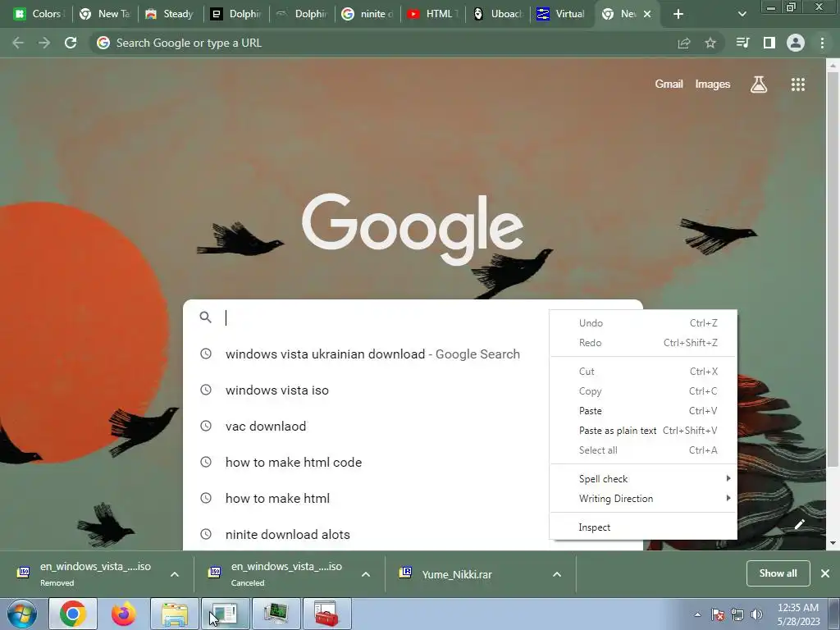Switch to the New Ta tab
Image resolution: width=840 pixels, height=630 pixels.
coord(104,14)
